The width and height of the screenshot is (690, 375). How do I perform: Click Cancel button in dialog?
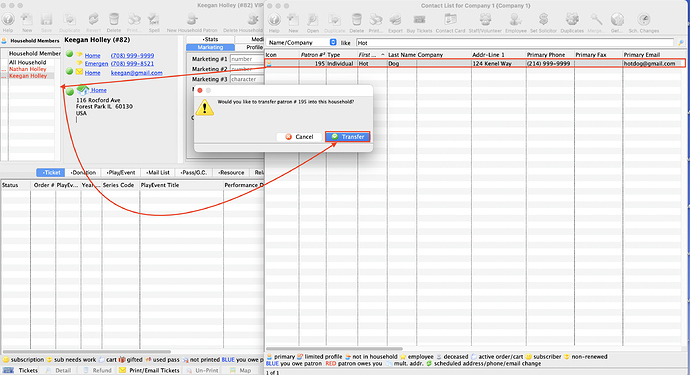click(299, 137)
